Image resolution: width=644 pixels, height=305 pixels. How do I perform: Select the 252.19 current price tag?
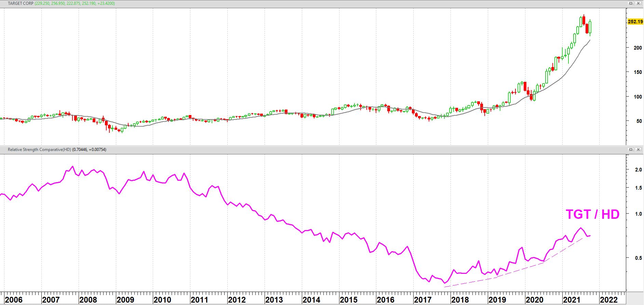pyautogui.click(x=635, y=22)
